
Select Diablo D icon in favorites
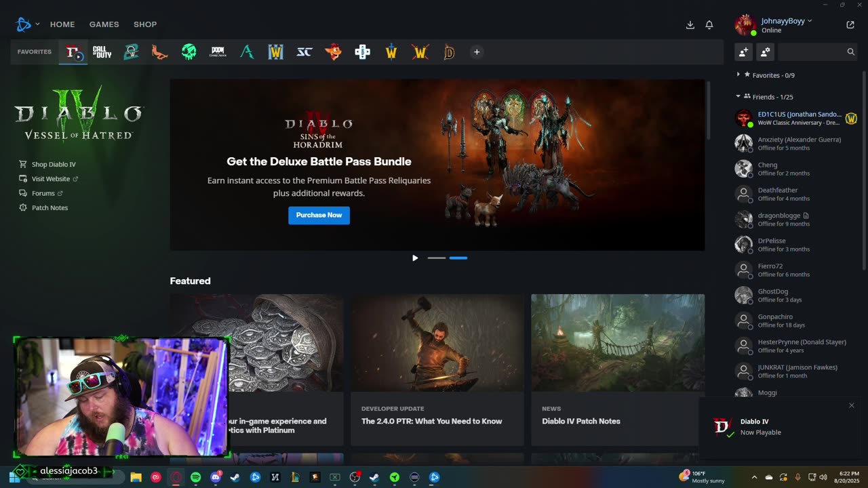coord(449,52)
